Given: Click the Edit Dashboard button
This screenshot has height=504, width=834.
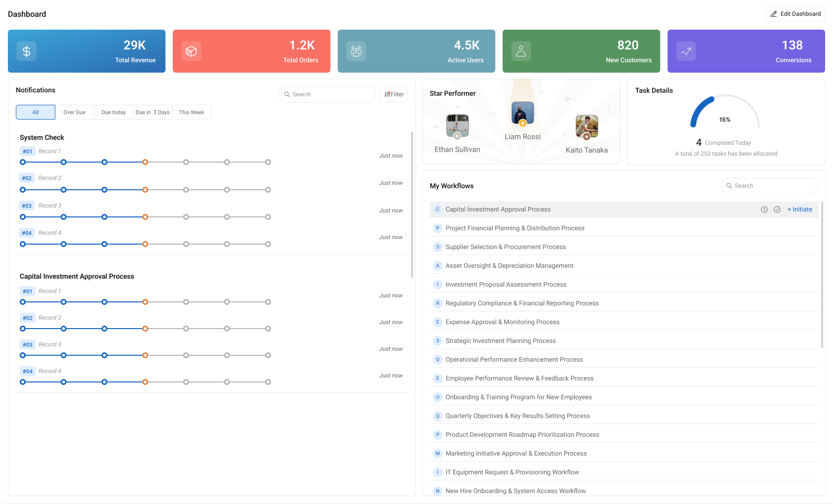Looking at the screenshot, I should point(795,14).
